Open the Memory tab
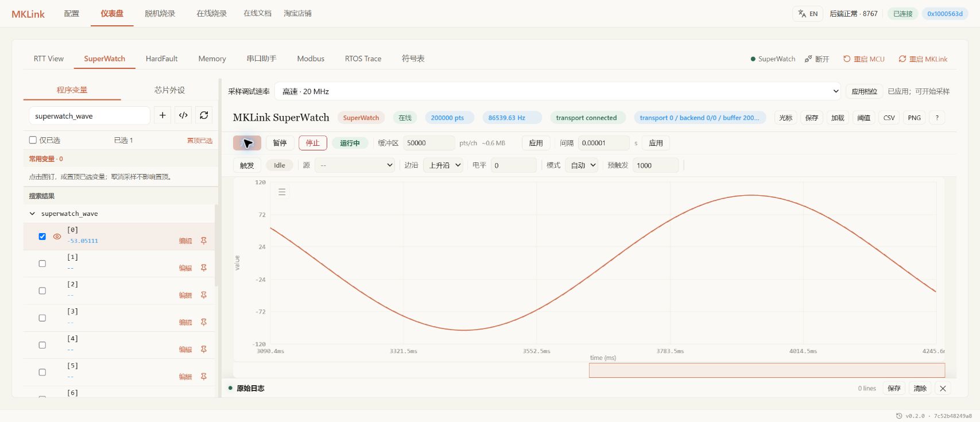Screen dimensions: 980x422 [x=212, y=59]
